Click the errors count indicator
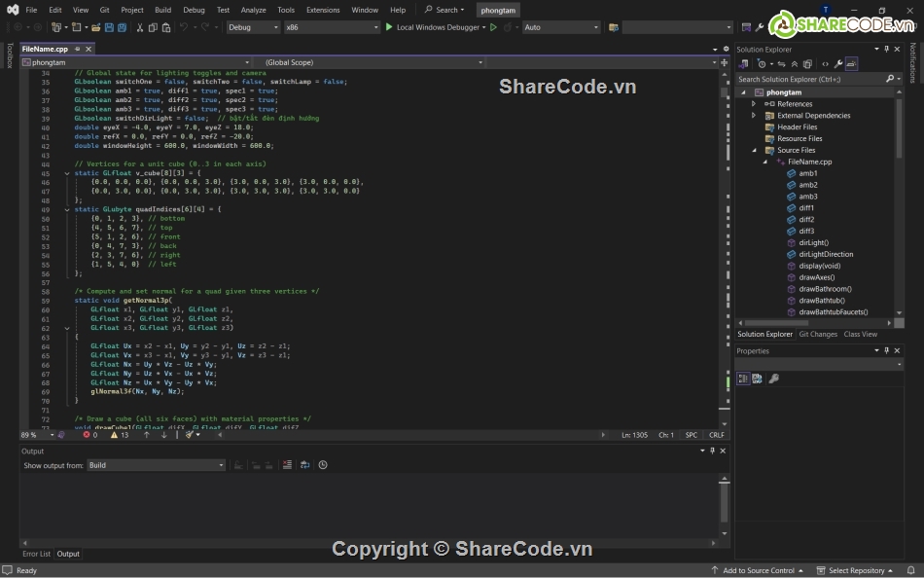 pyautogui.click(x=90, y=435)
